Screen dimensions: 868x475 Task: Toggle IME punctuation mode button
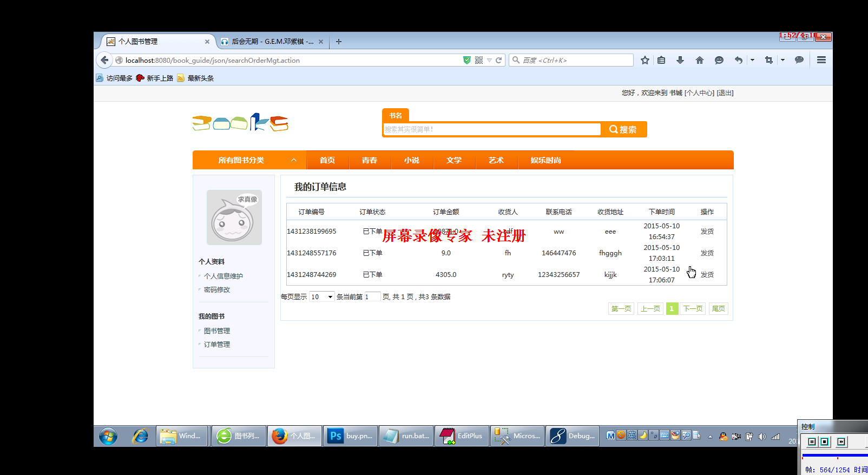654,436
